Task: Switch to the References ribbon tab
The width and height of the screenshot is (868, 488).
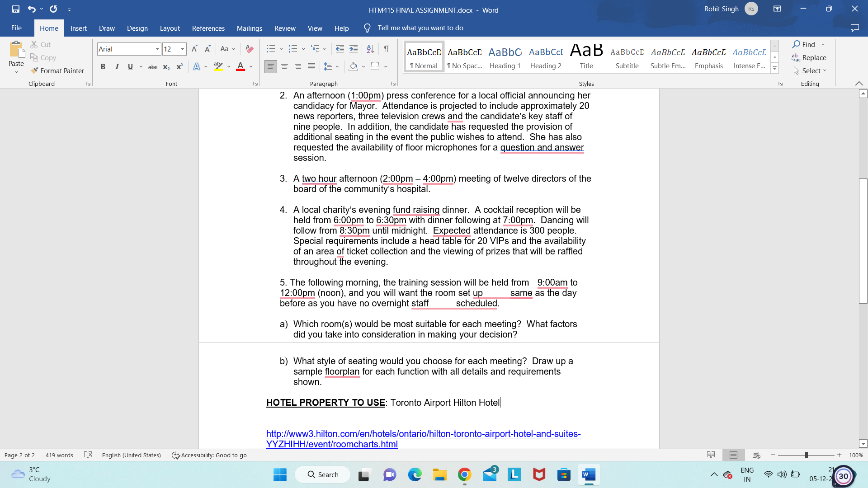Action: pyautogui.click(x=208, y=28)
